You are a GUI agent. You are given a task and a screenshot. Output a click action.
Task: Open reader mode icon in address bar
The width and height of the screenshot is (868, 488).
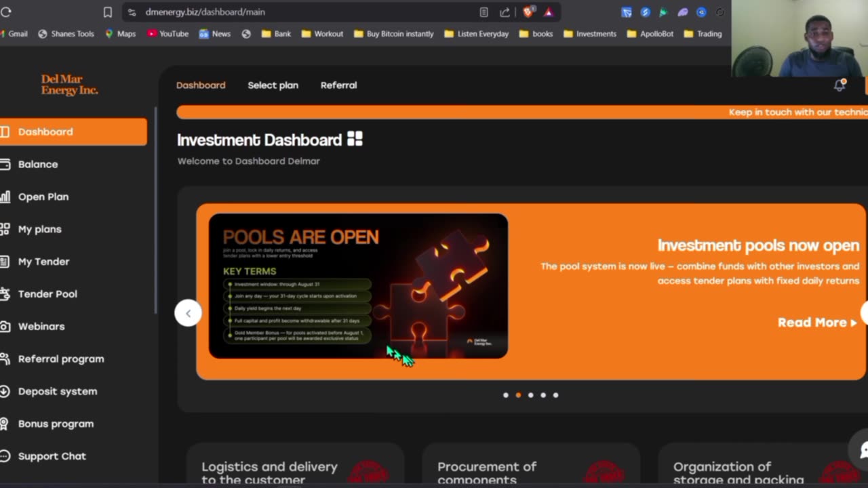tap(484, 12)
